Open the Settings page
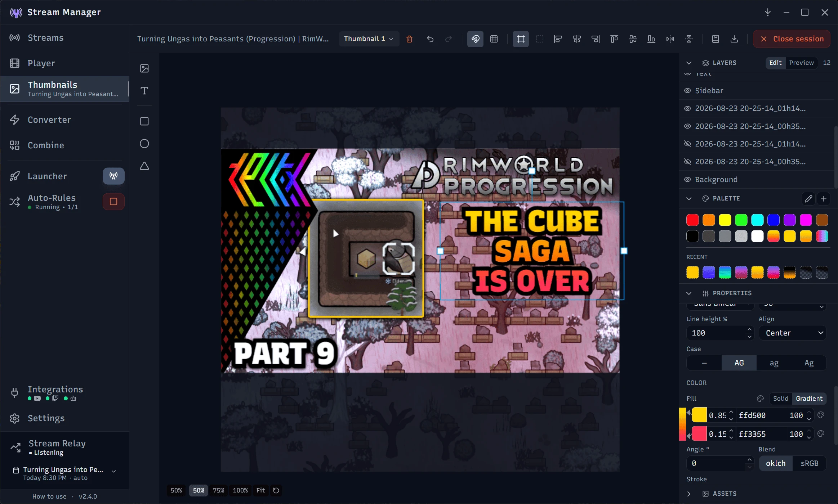Viewport: 838px width, 504px height. pos(65,418)
